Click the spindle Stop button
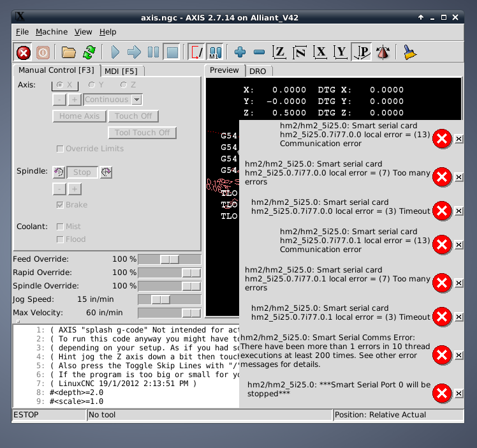This screenshot has width=477, height=448. [82, 172]
